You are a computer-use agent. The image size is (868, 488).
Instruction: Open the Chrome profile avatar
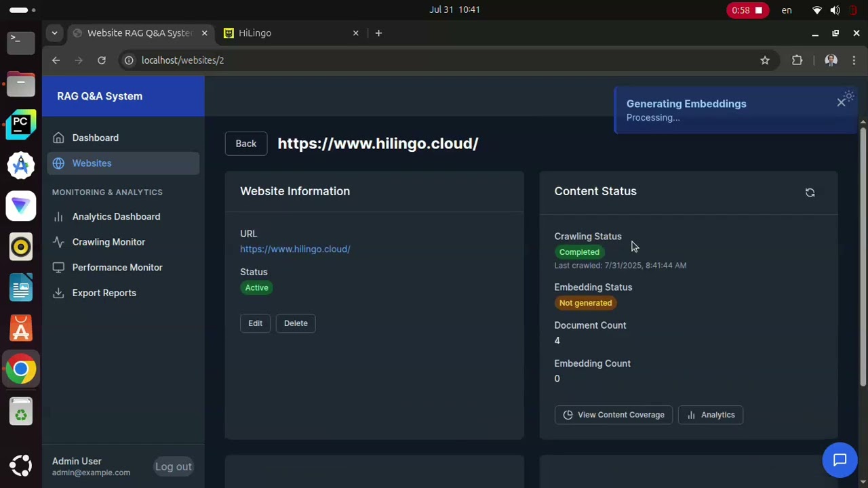point(831,60)
